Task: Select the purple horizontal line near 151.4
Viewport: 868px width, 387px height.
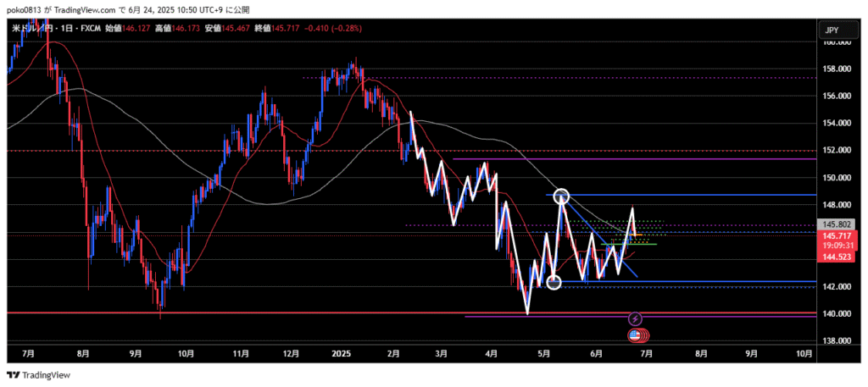Action: point(678,158)
